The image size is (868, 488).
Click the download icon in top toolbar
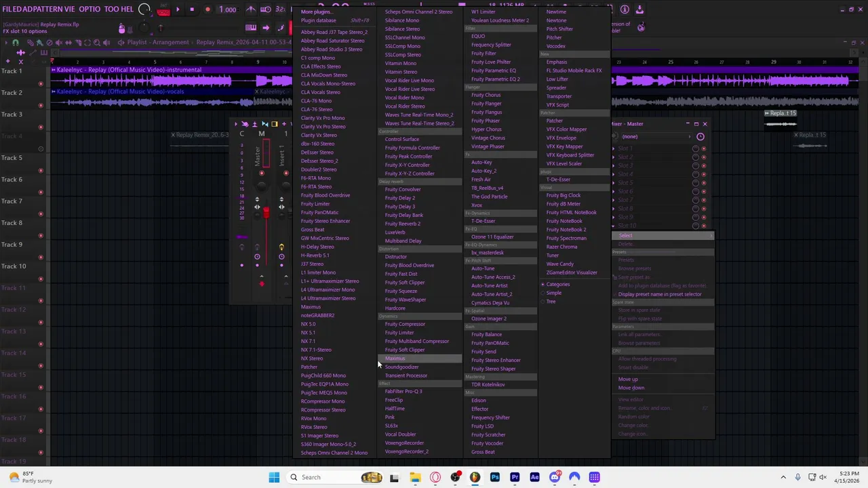(639, 9)
